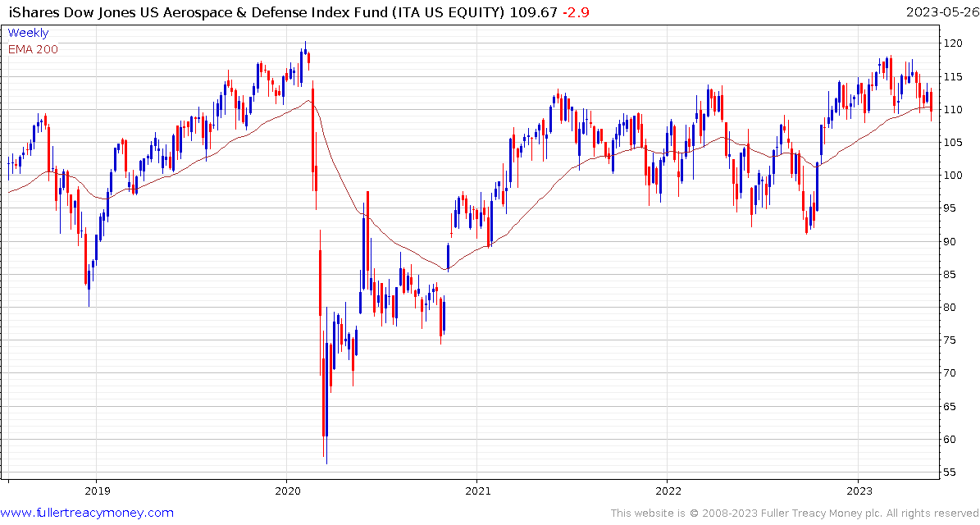Click the copyright notice Fuller Treacy Money plc
This screenshot has width=980, height=525.
[794, 514]
